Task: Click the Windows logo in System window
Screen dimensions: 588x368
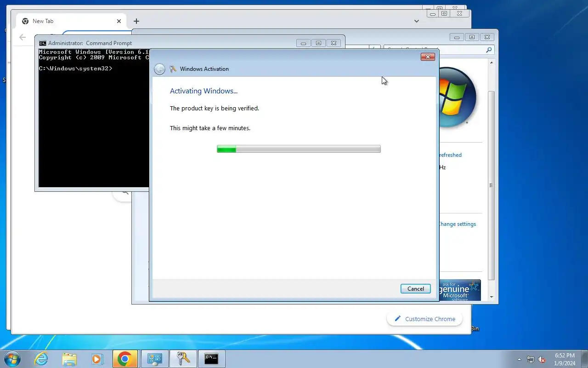Action: (458, 97)
